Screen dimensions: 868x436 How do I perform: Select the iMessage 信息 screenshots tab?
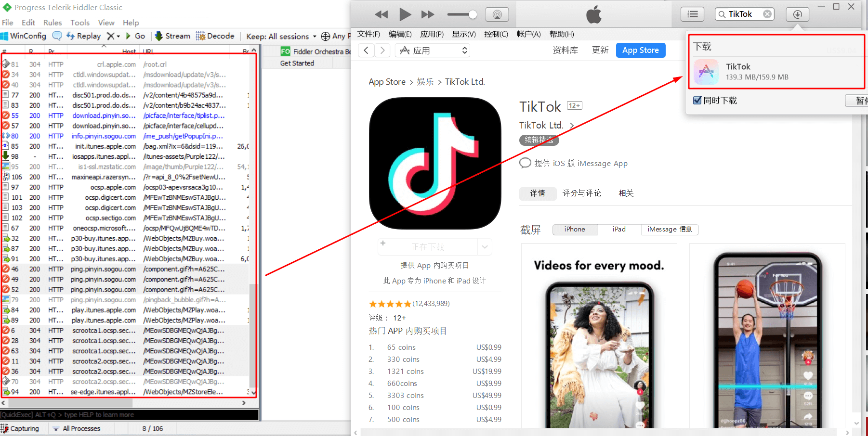coord(670,230)
